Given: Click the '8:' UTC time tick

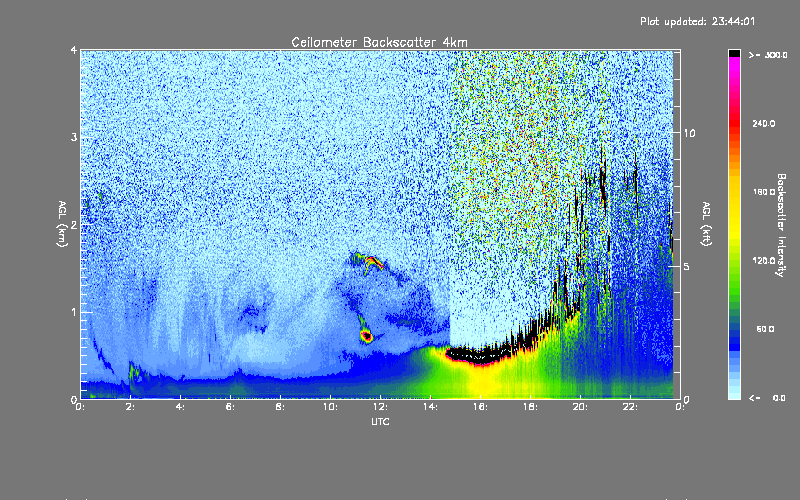Looking at the screenshot, I should pos(281,407).
